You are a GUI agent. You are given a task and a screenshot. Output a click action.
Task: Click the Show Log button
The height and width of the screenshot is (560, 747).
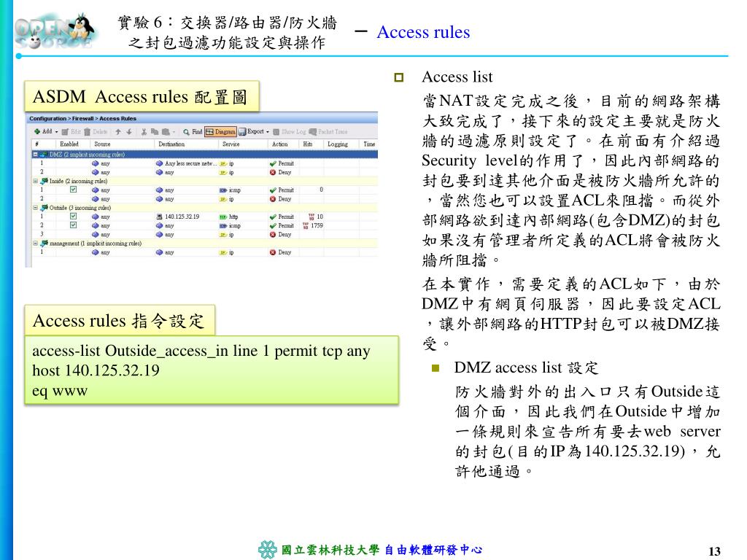[289, 132]
